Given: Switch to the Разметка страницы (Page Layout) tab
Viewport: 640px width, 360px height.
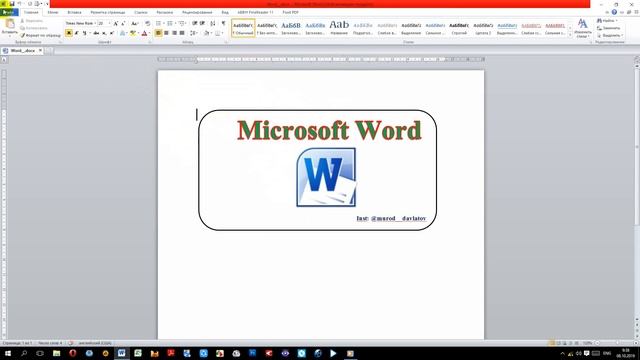Looking at the screenshot, I should (108, 12).
